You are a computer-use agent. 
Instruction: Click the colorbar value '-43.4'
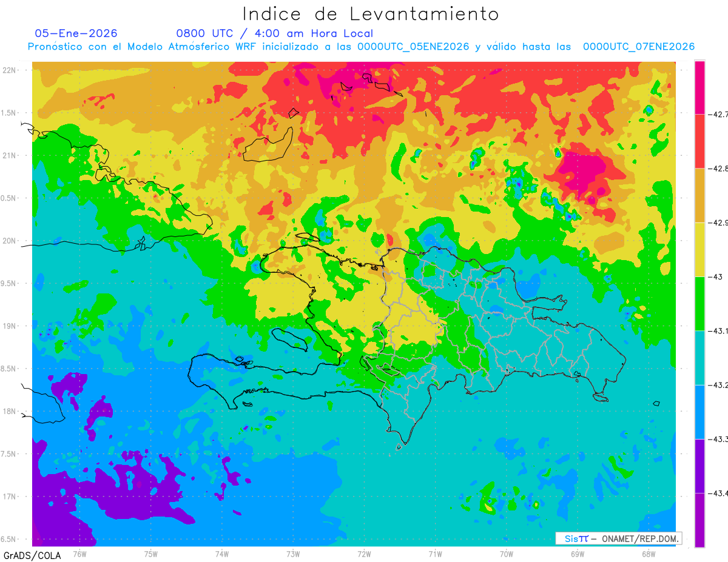pyautogui.click(x=718, y=493)
